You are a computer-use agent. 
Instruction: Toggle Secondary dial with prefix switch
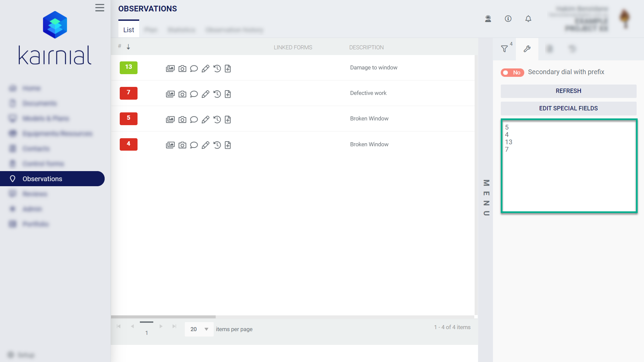tap(512, 72)
